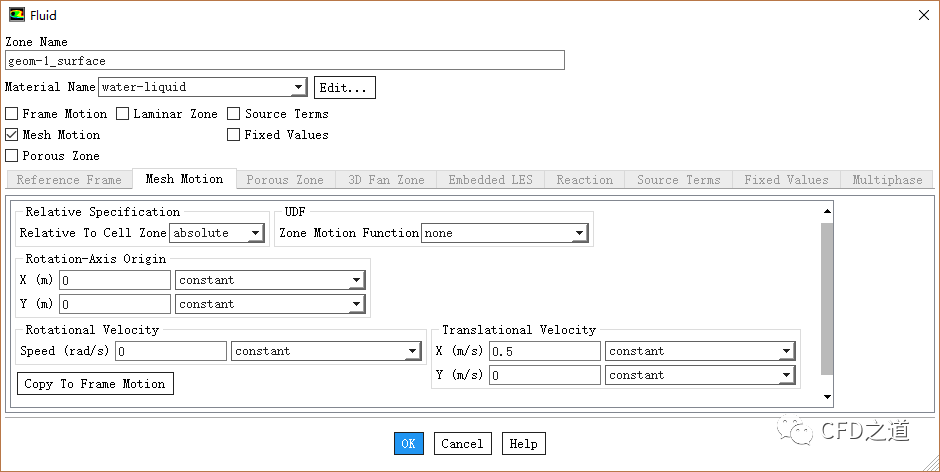
Task: Uncheck the Mesh Motion checkbox
Action: click(12, 135)
